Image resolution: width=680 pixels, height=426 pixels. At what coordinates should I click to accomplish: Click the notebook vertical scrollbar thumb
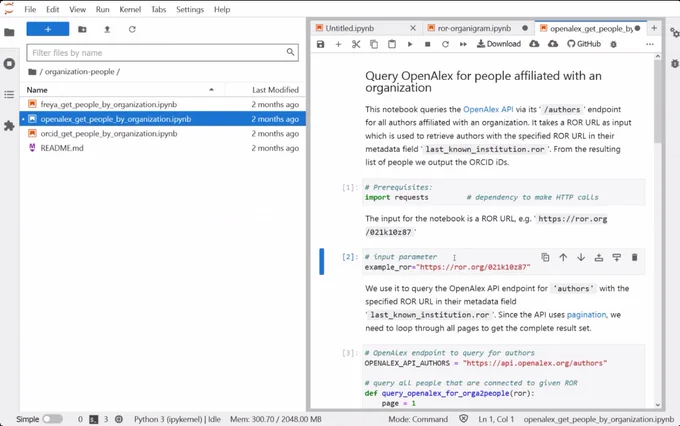657,101
